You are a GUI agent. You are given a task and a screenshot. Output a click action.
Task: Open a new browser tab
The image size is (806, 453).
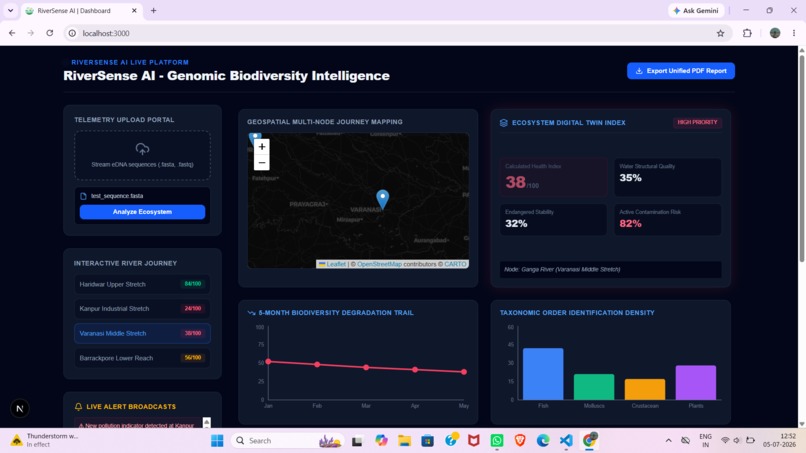(x=153, y=10)
